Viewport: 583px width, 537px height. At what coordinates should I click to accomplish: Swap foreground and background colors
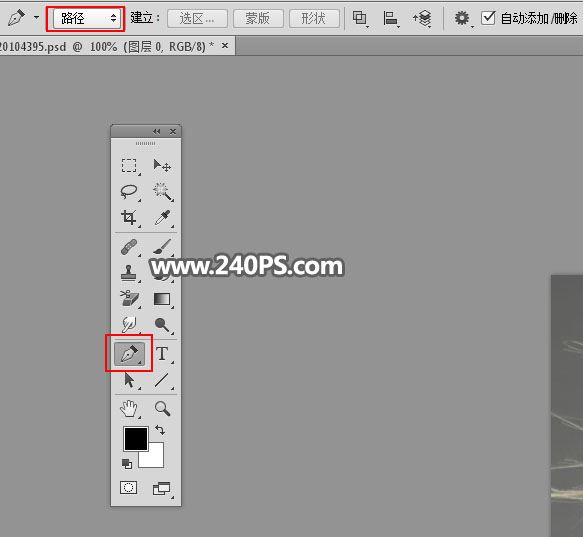pos(160,430)
